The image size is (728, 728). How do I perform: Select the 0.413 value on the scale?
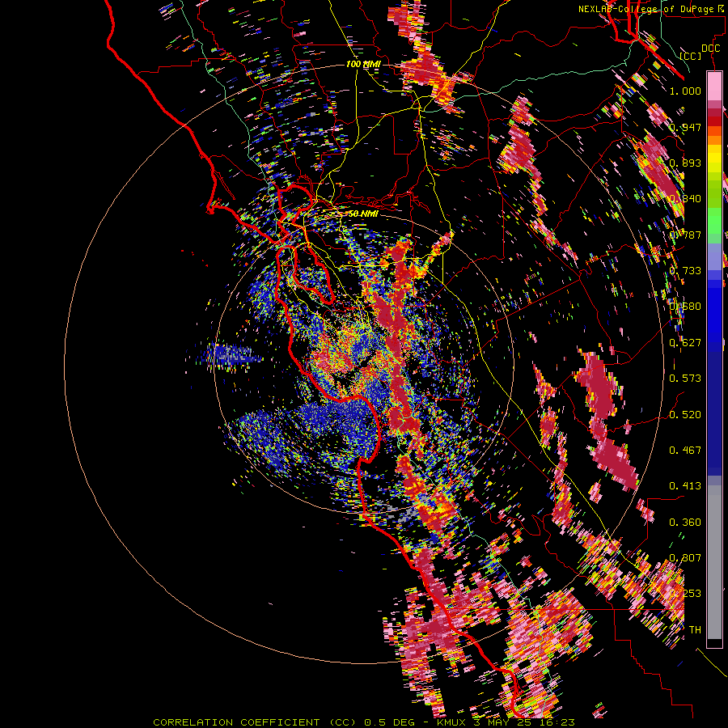tap(685, 486)
